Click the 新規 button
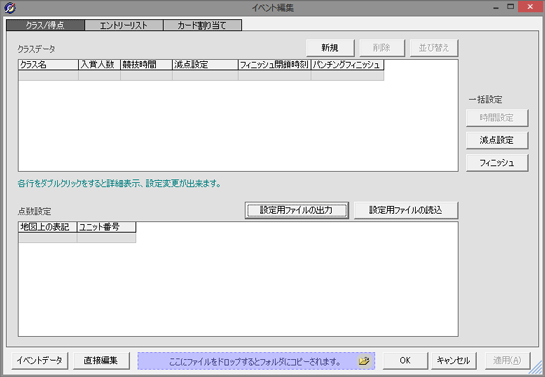 pos(330,48)
